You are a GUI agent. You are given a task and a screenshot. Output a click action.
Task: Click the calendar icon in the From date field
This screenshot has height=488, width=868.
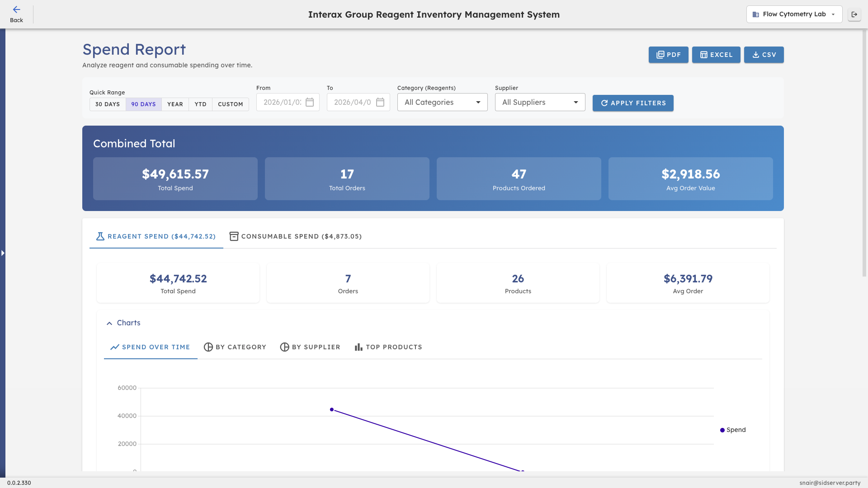tap(310, 102)
